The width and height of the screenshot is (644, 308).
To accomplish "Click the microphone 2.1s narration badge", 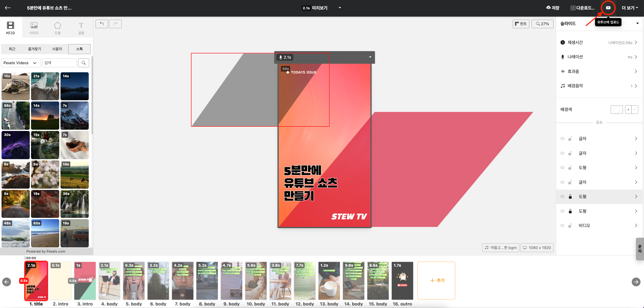I will click(x=285, y=57).
